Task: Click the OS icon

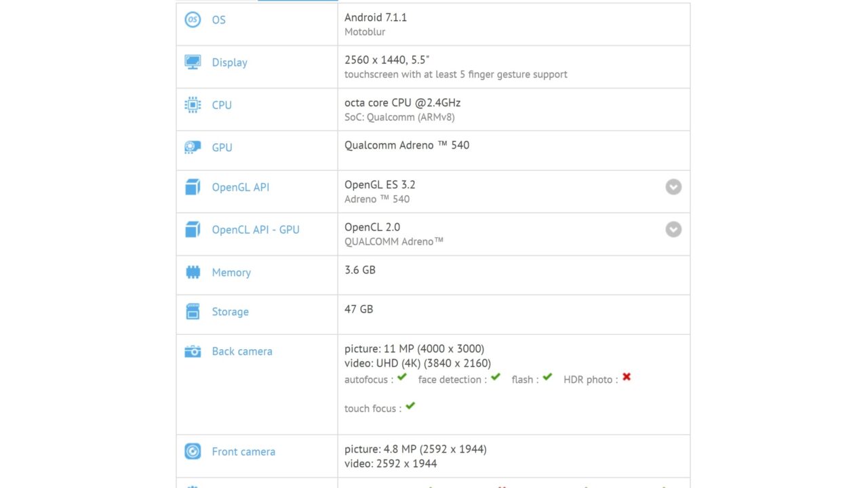Action: click(x=193, y=20)
